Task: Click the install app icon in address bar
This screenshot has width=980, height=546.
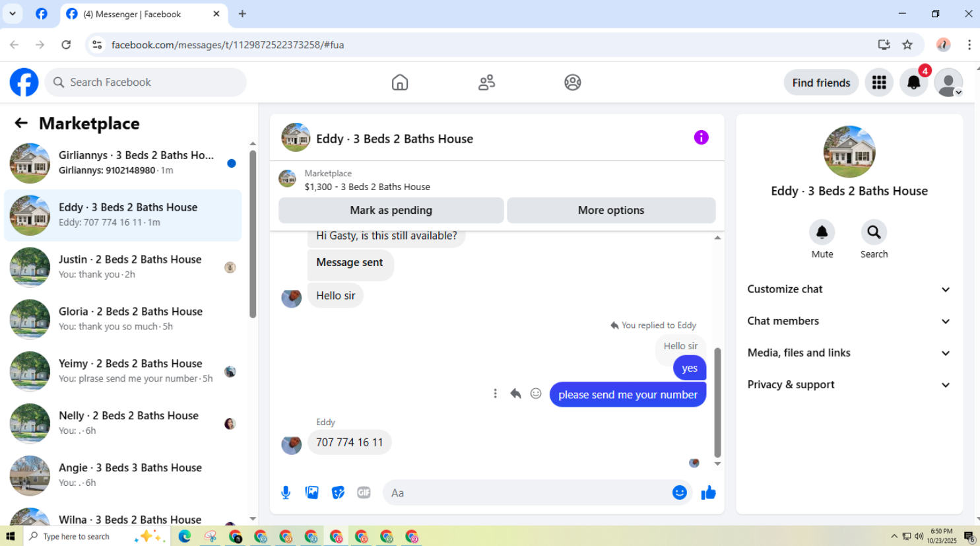Action: coord(884,45)
